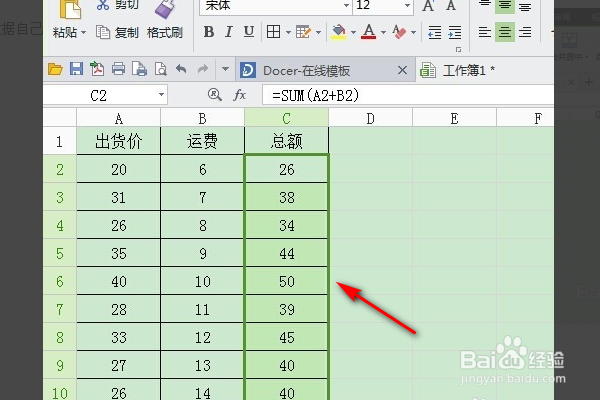
Task: Click the Save floppy disk icon
Action: [76, 69]
